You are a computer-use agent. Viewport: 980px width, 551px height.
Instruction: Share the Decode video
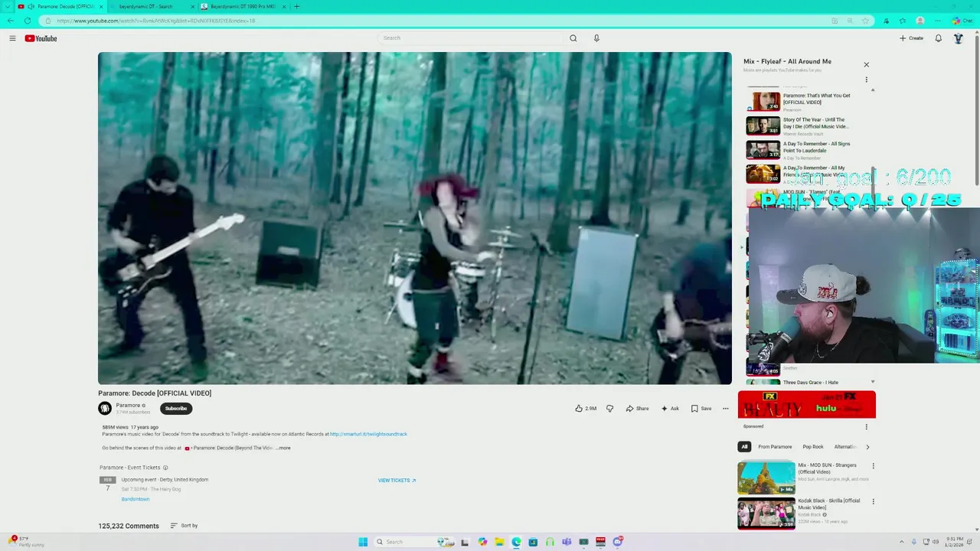(x=637, y=409)
